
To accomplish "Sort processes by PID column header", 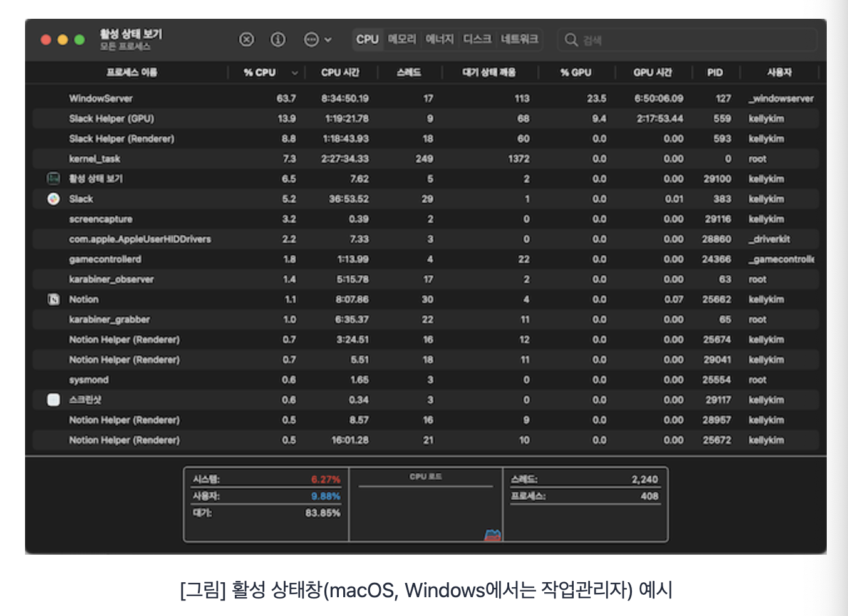I will (714, 72).
